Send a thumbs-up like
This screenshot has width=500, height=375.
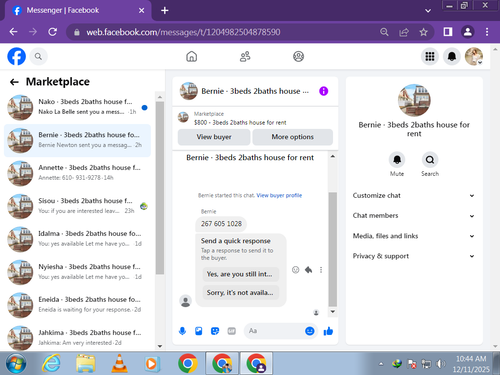tap(328, 331)
